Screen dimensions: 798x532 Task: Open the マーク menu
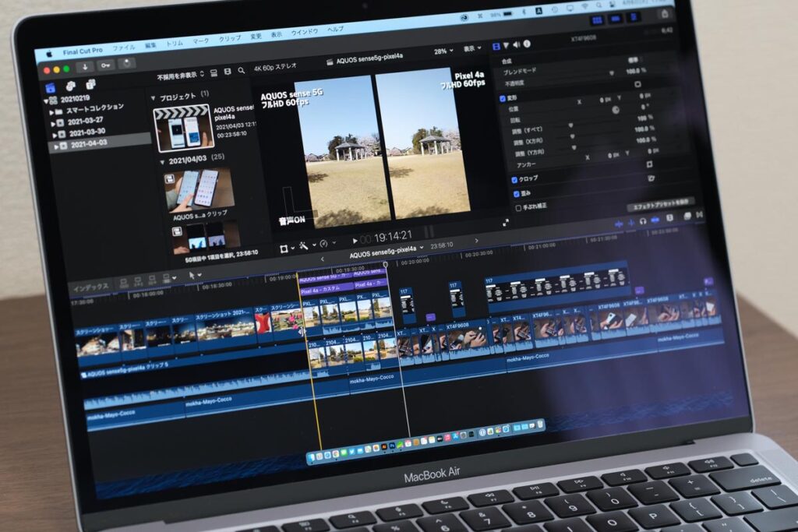point(201,41)
